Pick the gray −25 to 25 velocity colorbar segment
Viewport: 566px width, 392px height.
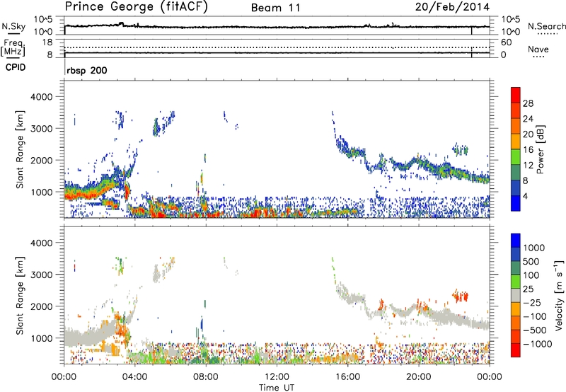[516, 295]
